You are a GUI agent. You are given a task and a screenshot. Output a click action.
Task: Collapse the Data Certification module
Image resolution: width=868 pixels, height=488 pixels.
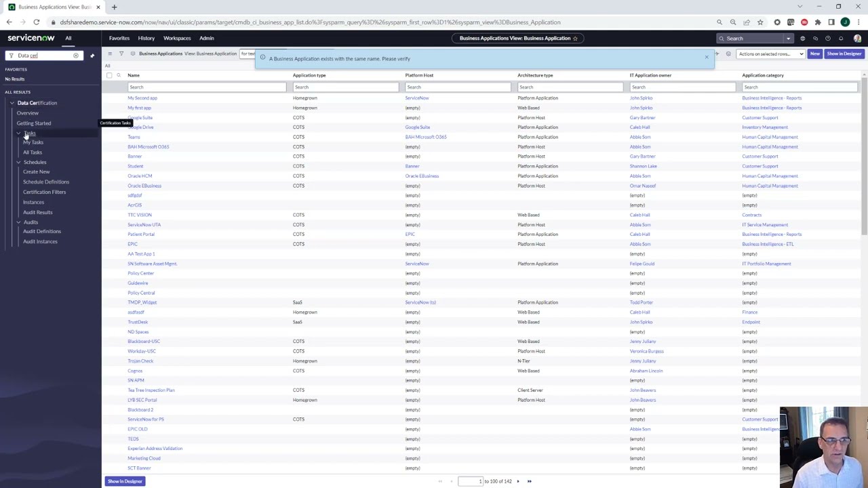coord(12,103)
